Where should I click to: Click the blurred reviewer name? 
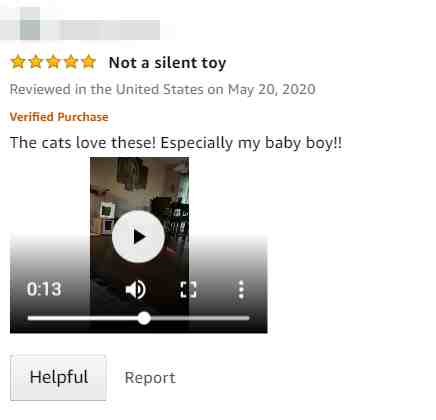coord(102,30)
